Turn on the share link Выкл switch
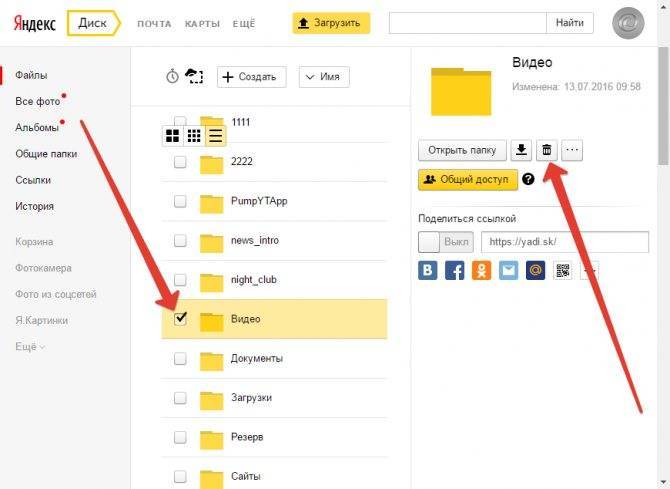Viewport: 670px width, 489px height. 446,242
